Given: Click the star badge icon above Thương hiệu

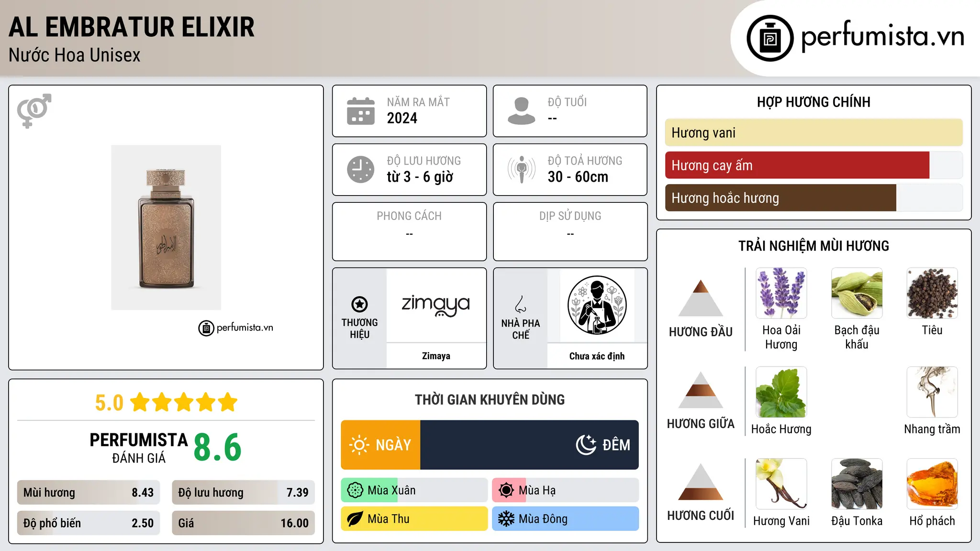Looking at the screenshot, I should [359, 304].
